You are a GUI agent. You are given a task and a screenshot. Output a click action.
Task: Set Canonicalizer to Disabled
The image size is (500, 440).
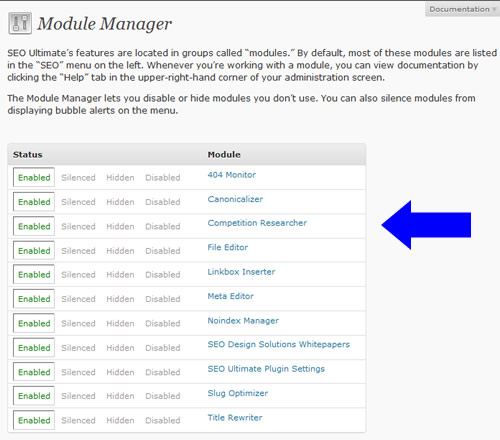click(163, 202)
